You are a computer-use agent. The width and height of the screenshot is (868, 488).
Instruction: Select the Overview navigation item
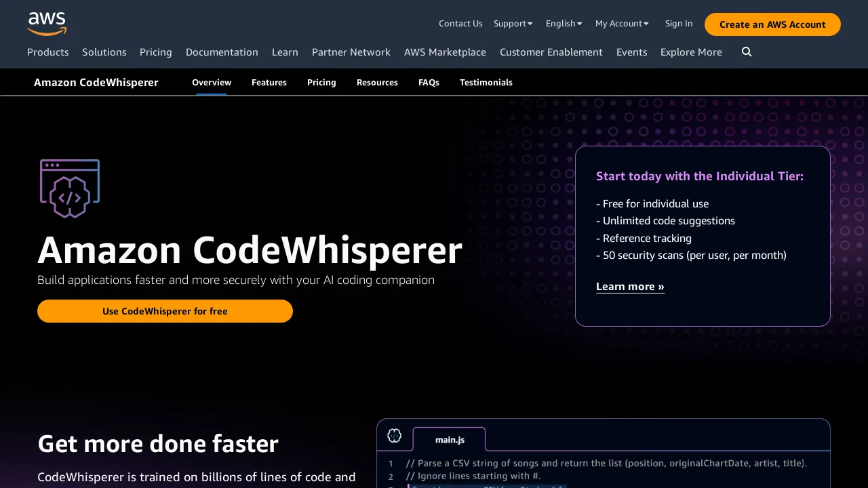pyautogui.click(x=211, y=82)
